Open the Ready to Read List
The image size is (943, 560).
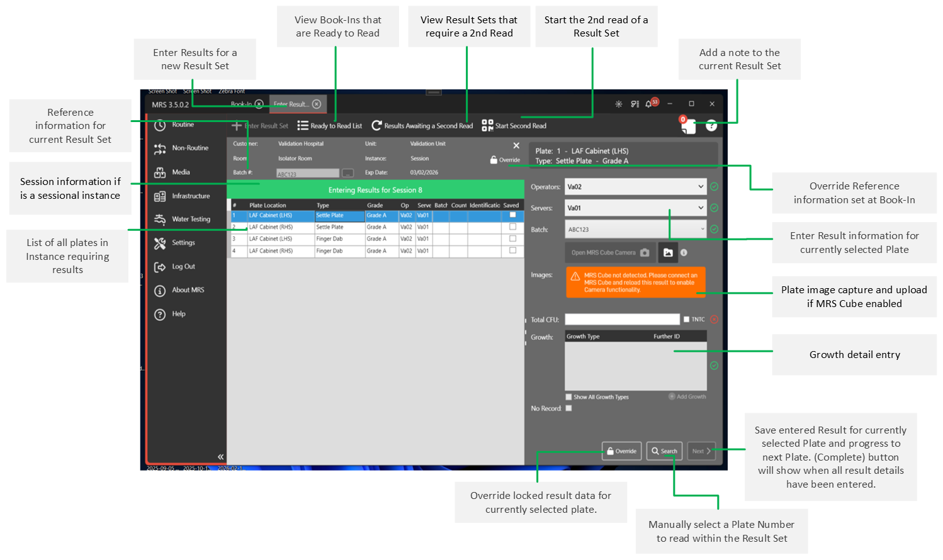click(x=330, y=126)
